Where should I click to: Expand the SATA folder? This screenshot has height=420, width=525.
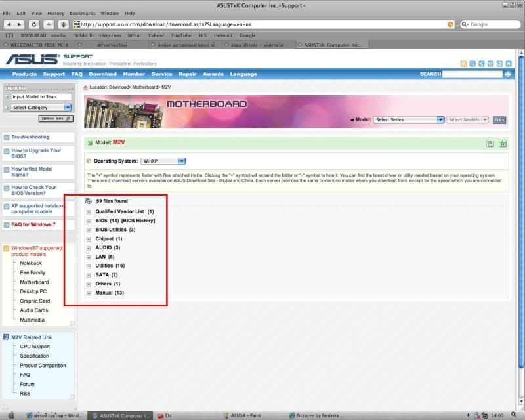[89, 276]
